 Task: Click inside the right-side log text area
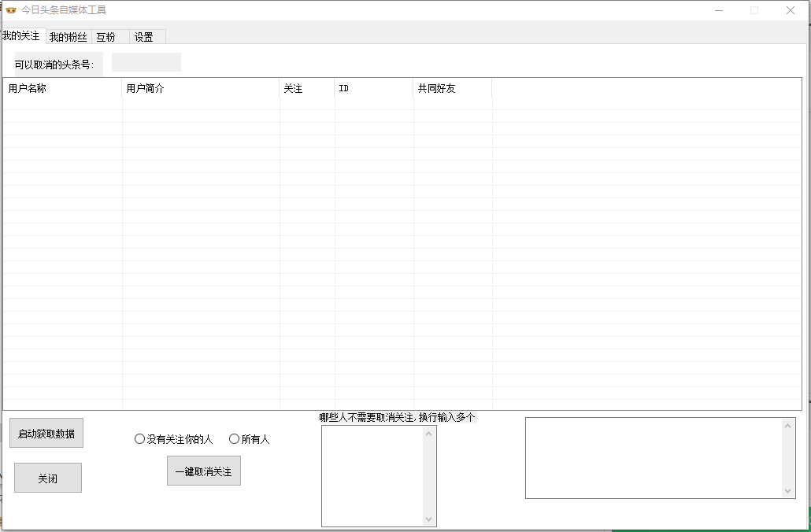point(654,457)
